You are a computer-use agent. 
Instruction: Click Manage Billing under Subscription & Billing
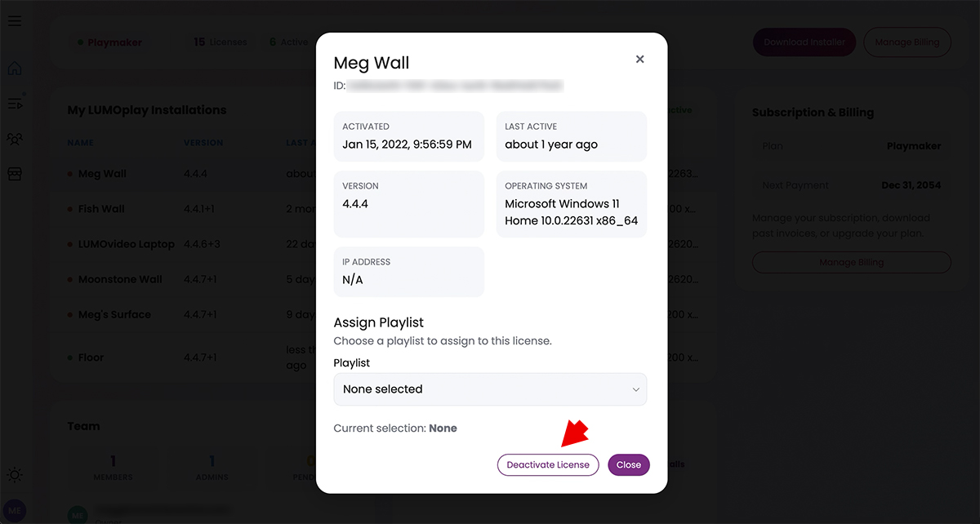coord(852,262)
